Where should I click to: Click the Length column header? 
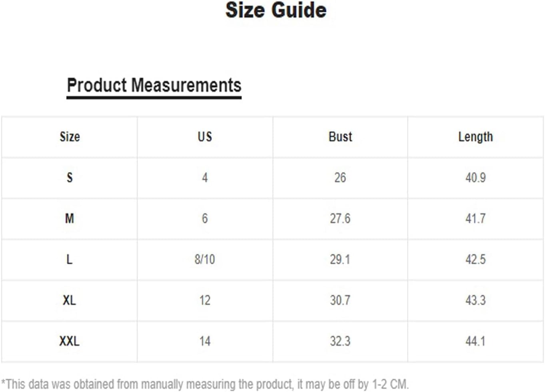(475, 137)
